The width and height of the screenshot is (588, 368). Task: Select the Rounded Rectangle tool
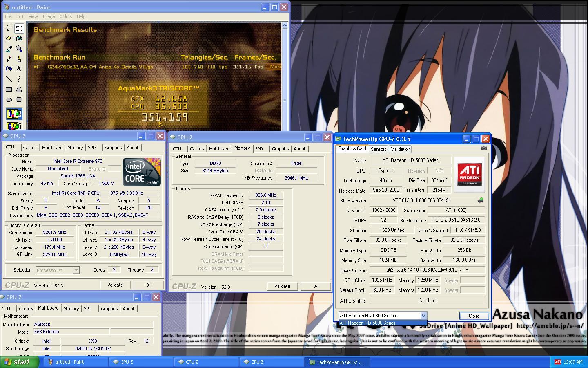19,100
